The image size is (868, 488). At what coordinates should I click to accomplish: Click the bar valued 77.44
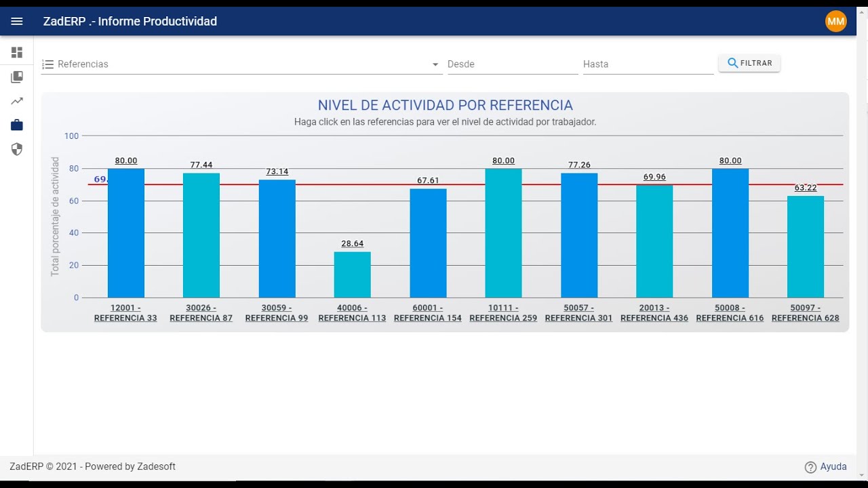[201, 235]
